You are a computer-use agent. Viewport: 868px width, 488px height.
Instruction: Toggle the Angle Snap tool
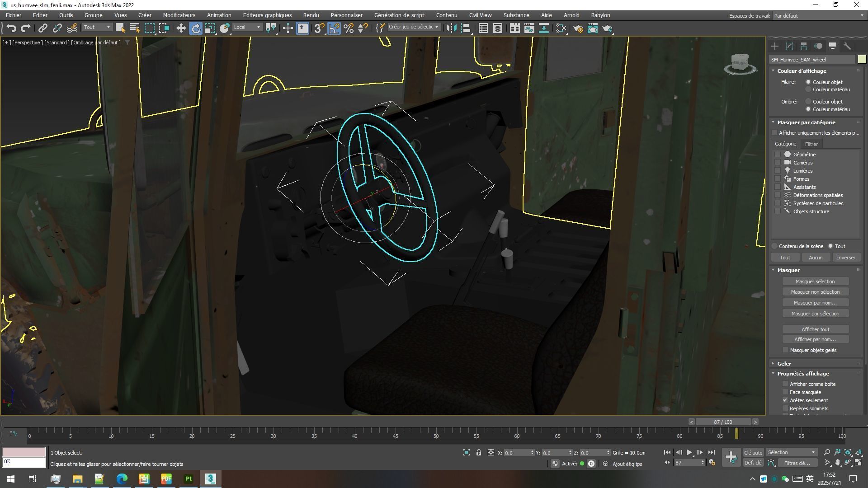pyautogui.click(x=334, y=28)
